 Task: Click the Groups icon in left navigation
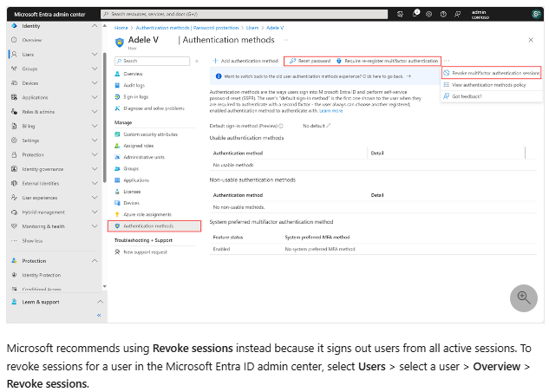(14, 69)
